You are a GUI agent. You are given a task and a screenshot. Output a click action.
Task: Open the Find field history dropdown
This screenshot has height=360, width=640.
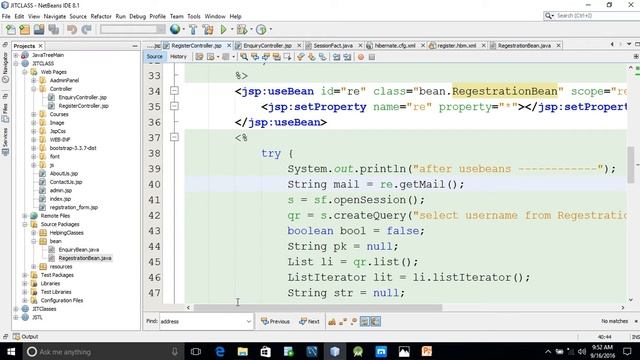[249, 322]
